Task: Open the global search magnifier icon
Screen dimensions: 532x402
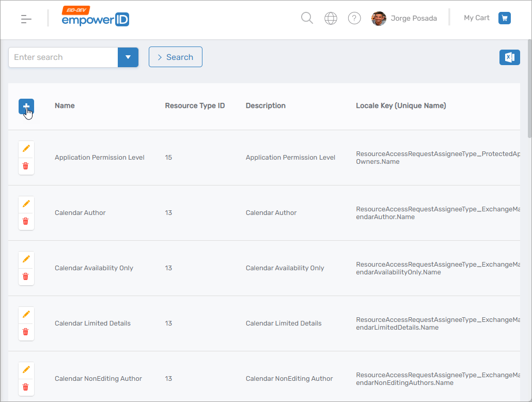Action: 307,18
